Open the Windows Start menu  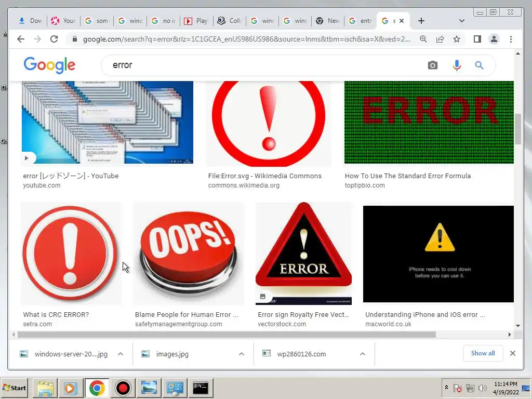click(x=14, y=388)
